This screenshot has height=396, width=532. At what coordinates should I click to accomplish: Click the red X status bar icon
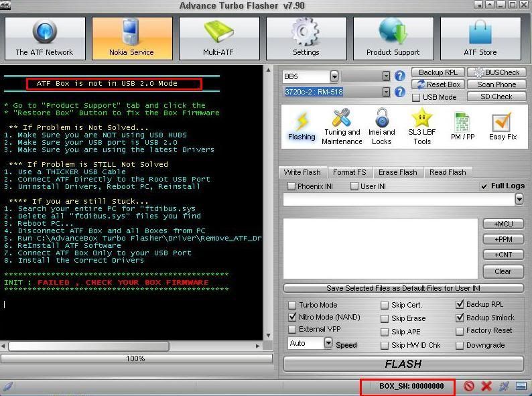coord(486,386)
